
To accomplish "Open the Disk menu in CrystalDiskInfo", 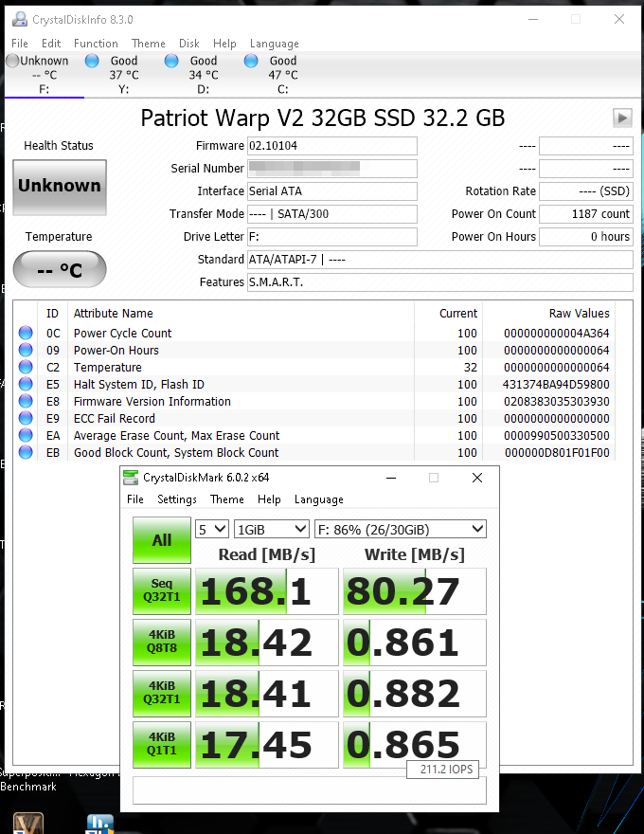I will [x=188, y=44].
